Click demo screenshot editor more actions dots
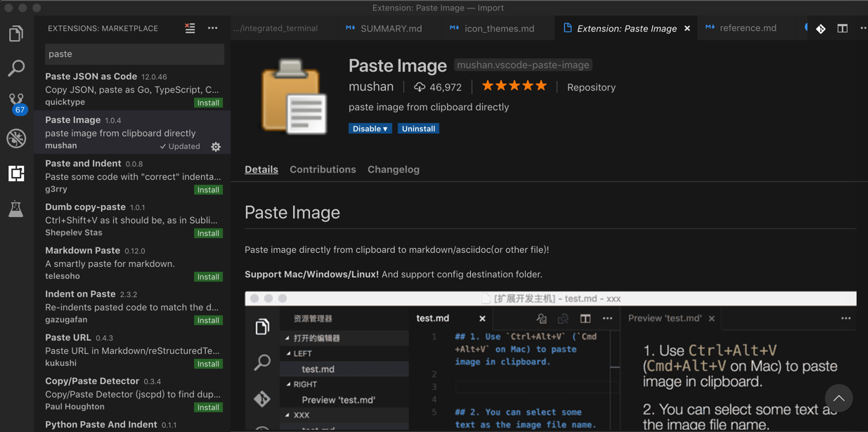 tap(607, 318)
